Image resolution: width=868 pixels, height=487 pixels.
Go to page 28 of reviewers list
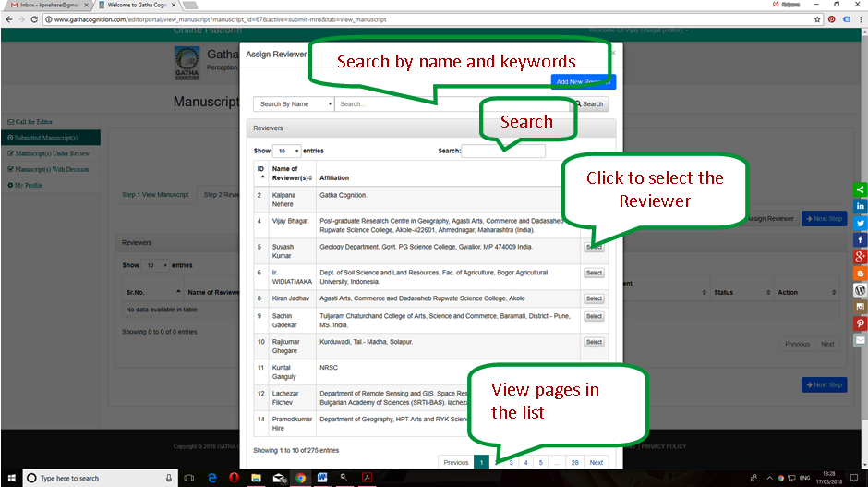click(574, 462)
